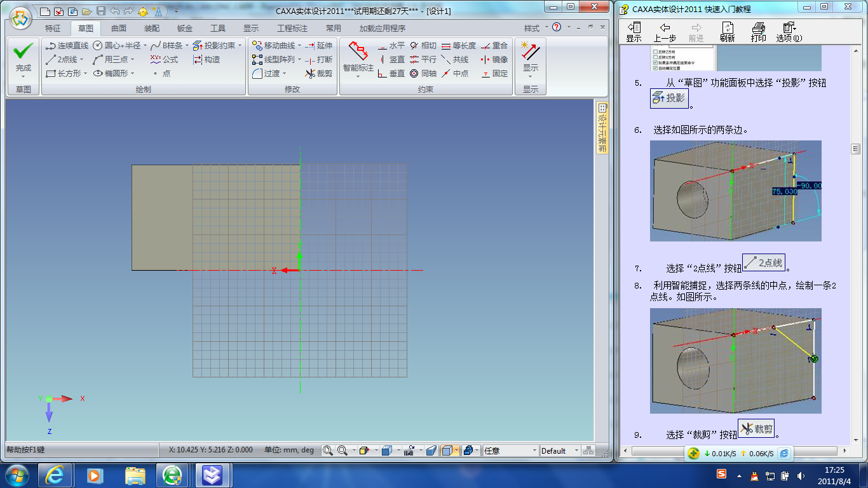868x488 pixels.
Task: Switch to the 装配 ribbon tab
Action: click(152, 29)
